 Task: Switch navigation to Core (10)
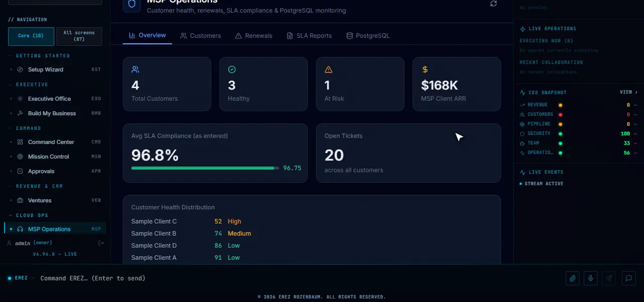(31, 36)
